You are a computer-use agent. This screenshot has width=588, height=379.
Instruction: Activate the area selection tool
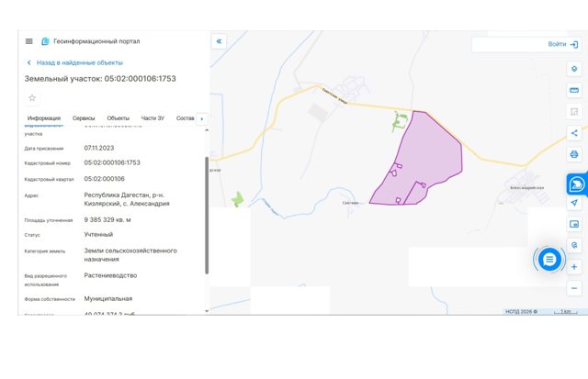pyautogui.click(x=573, y=112)
